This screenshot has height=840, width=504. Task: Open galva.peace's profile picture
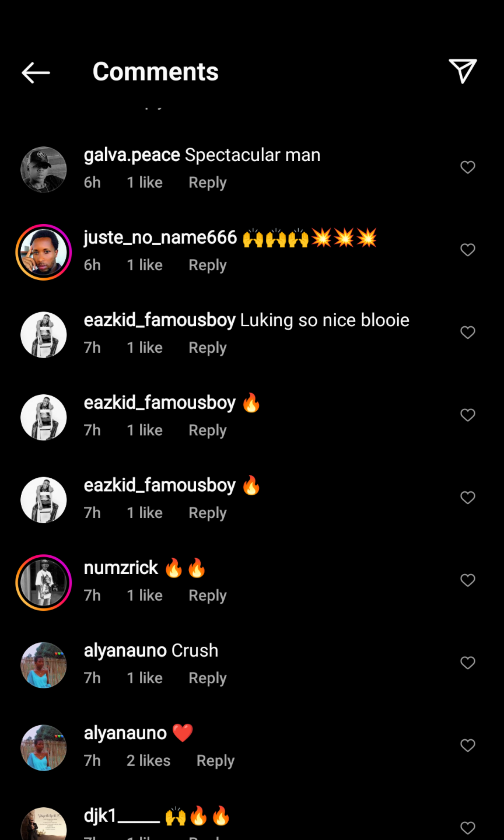[x=44, y=169]
